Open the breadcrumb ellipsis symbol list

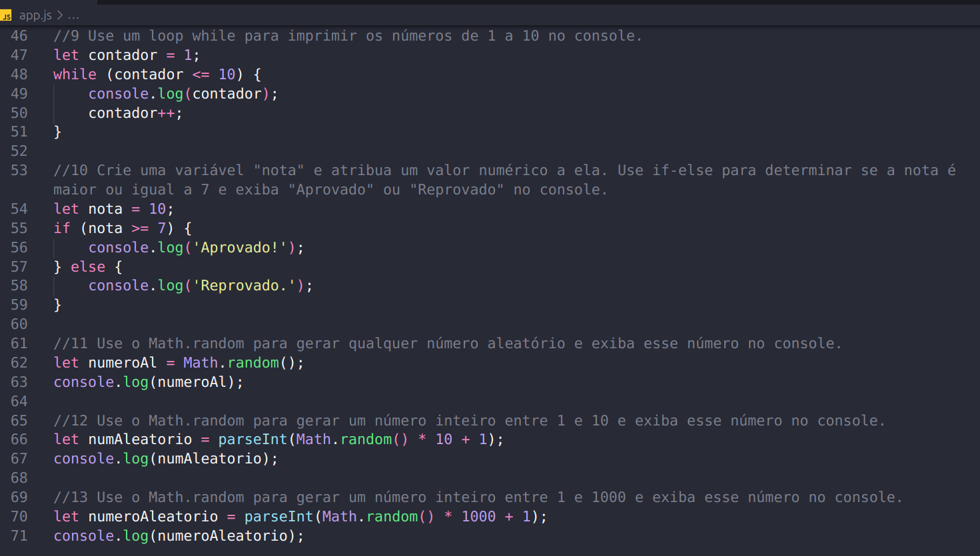click(73, 15)
